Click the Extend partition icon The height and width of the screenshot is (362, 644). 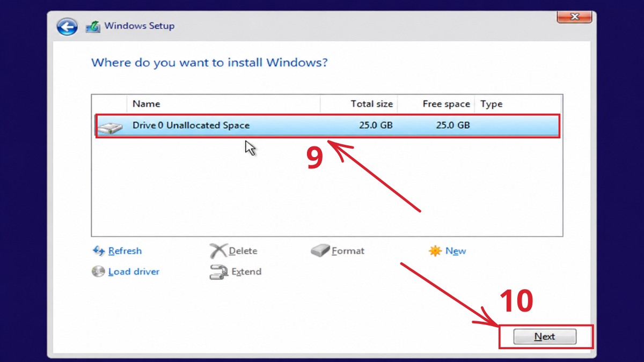219,272
